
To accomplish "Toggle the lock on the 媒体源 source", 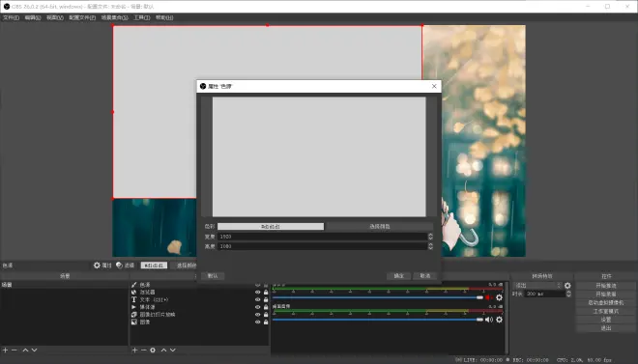I will coord(266,307).
